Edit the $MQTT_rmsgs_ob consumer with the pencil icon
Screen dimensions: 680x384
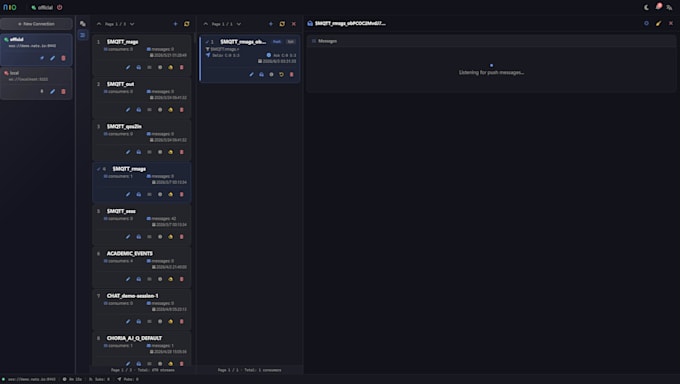tap(251, 75)
